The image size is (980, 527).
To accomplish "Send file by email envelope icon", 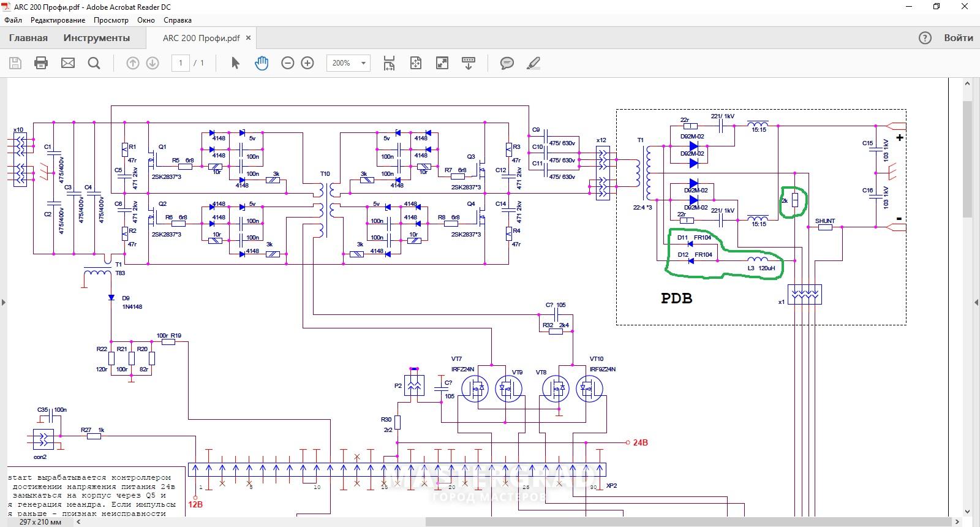I will tap(68, 63).
